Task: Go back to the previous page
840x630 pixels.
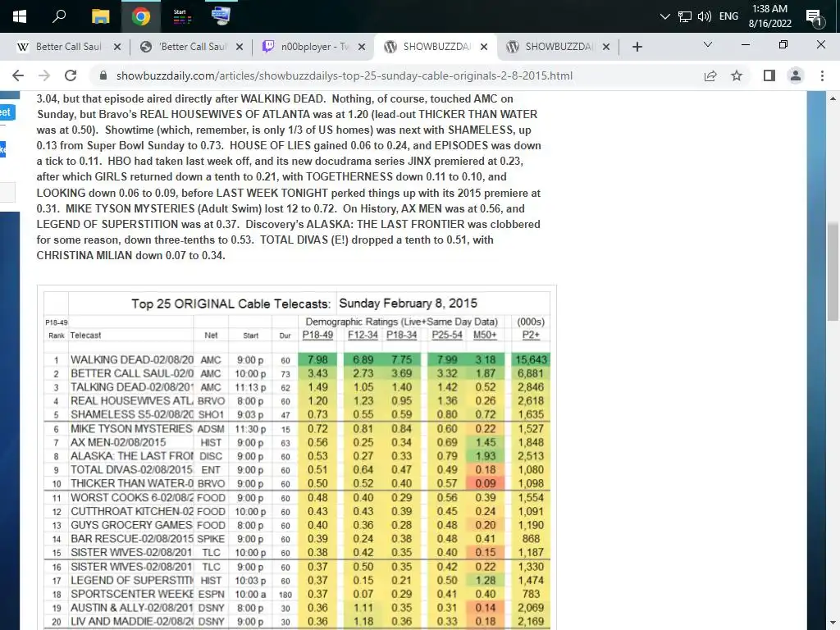Action: point(18,75)
